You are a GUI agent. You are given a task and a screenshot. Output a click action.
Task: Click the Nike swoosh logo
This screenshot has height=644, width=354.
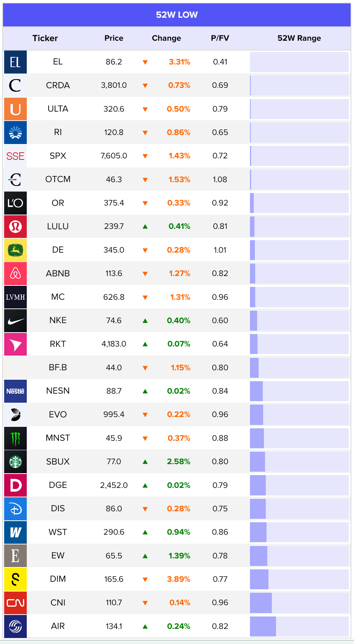point(15,320)
